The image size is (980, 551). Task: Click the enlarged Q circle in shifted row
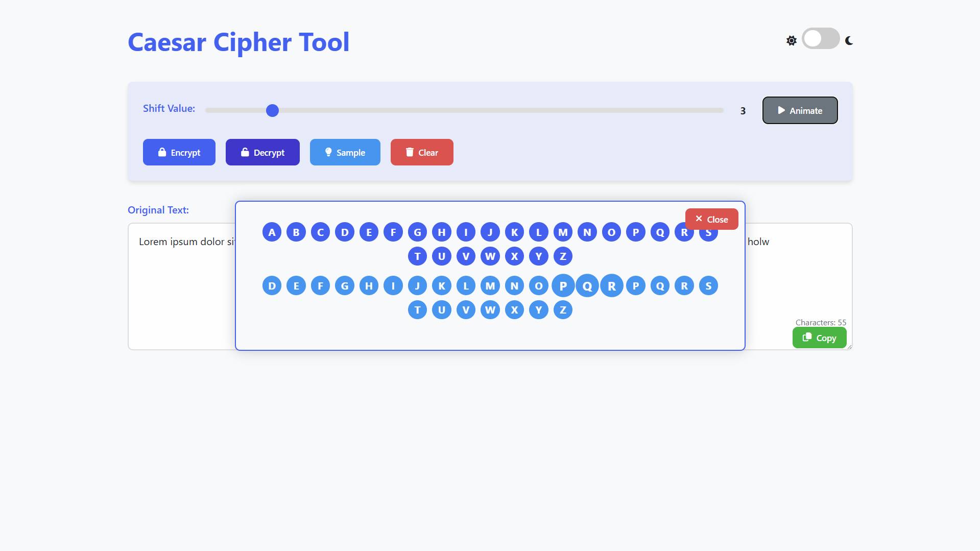pos(587,286)
